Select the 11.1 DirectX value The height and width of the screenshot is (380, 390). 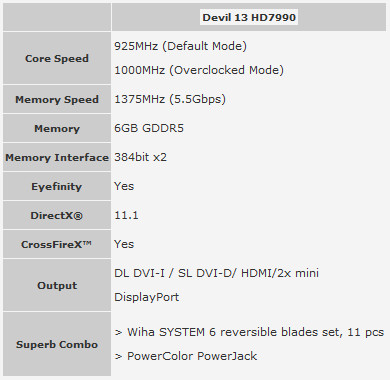coord(126,215)
